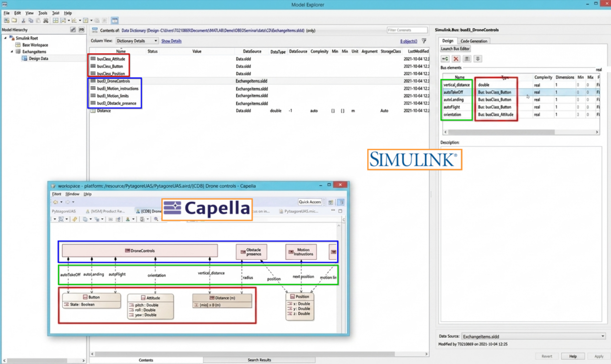The height and width of the screenshot is (364, 611).
Task: Select the Design tab
Action: [x=448, y=41]
